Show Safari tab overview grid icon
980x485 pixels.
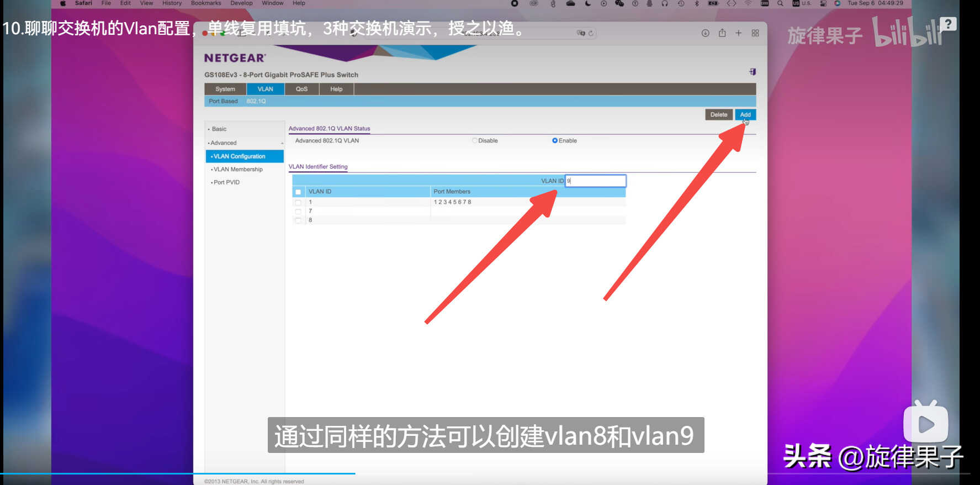coord(755,33)
